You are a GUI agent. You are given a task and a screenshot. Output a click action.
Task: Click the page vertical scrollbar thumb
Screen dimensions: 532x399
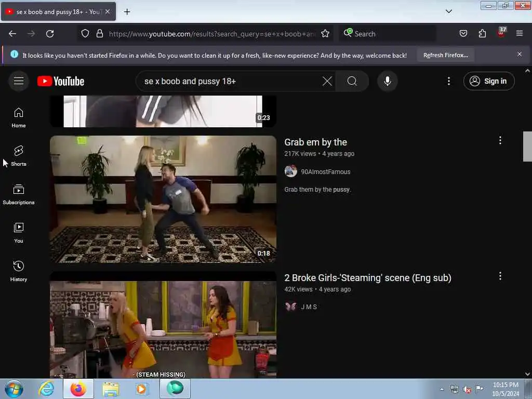coord(527,147)
